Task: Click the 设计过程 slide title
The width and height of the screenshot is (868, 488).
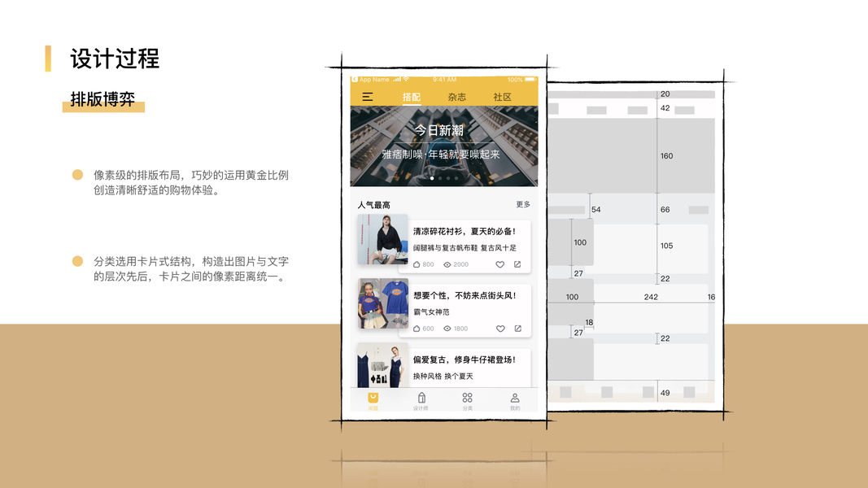Action: 116,59
